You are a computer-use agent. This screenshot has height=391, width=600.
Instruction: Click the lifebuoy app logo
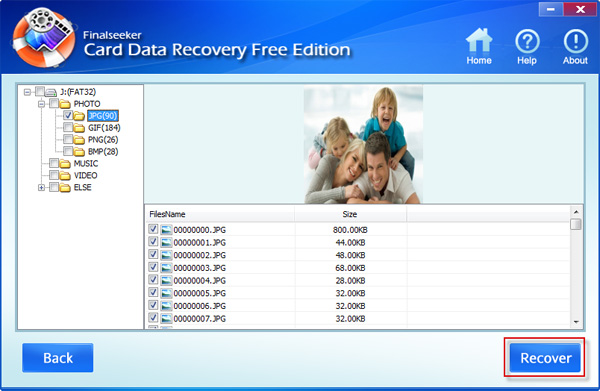click(x=43, y=37)
